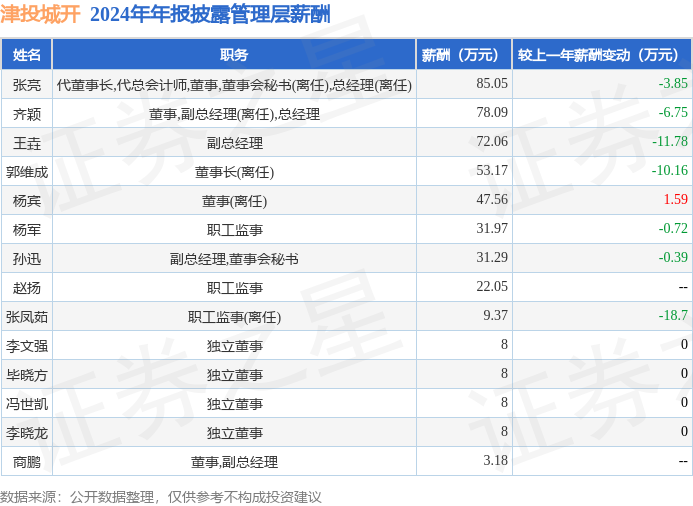
Task: Click salary value 31.29
Action: point(492,257)
